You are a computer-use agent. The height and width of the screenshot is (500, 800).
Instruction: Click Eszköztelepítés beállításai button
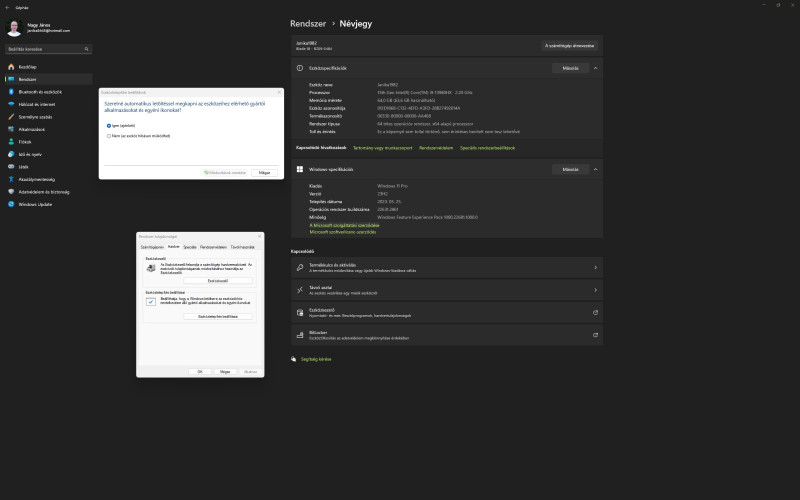tap(218, 317)
